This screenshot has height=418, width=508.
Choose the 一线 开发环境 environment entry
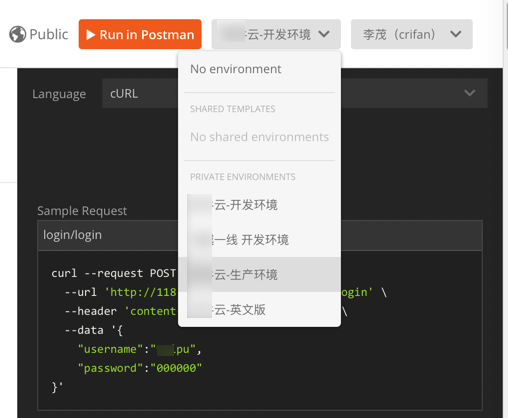[259, 240]
